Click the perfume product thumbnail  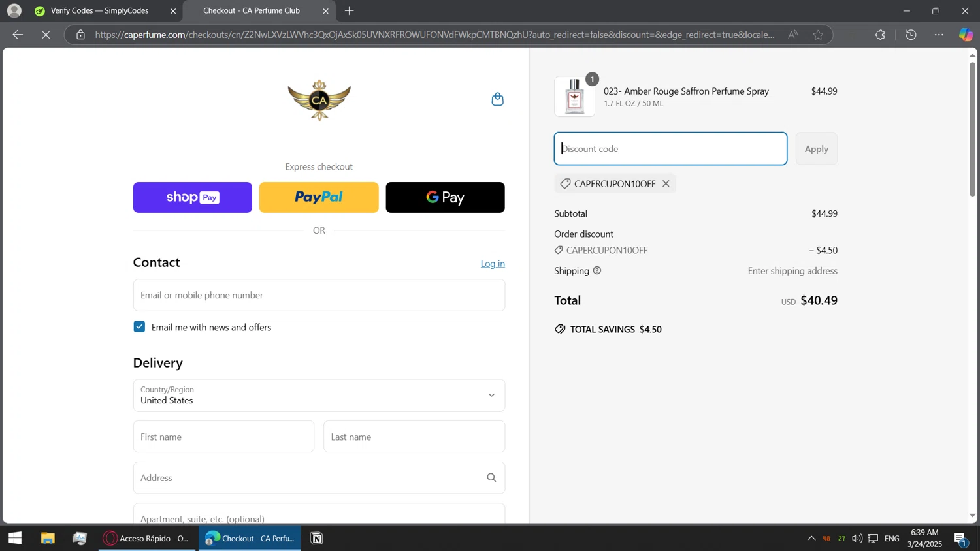point(574,97)
